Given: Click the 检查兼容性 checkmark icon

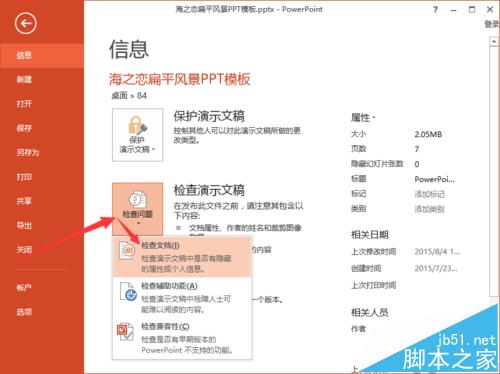Looking at the screenshot, I should [x=125, y=332].
